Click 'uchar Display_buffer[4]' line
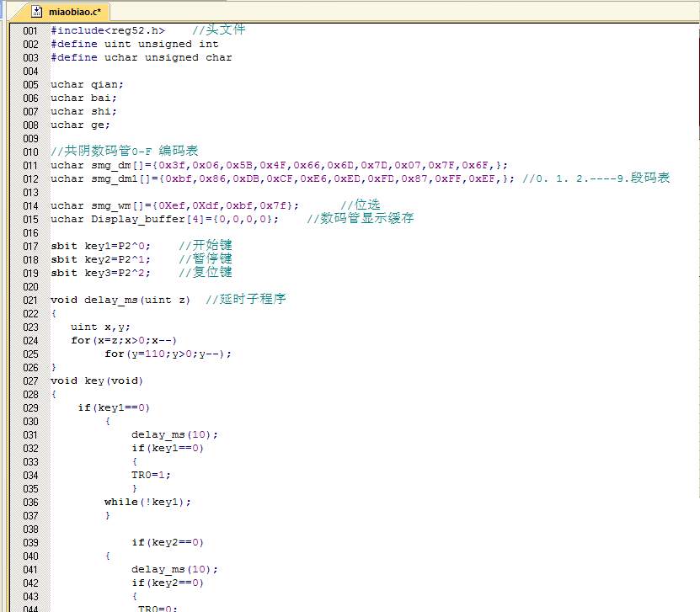700x612 pixels. [165, 219]
